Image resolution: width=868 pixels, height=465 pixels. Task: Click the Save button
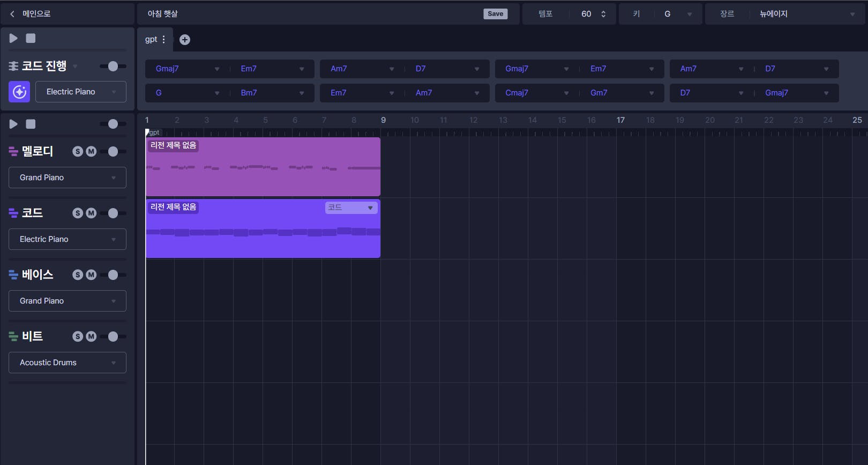click(x=495, y=14)
